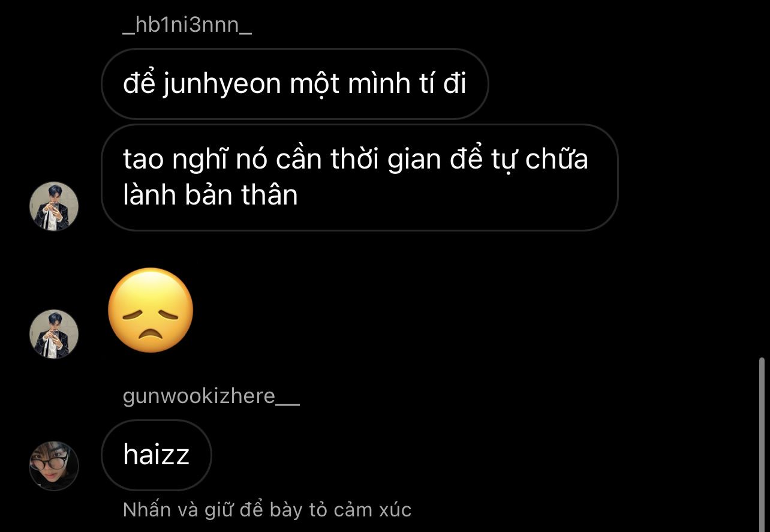Click the word 'chữa' in the long message

[x=557, y=160]
